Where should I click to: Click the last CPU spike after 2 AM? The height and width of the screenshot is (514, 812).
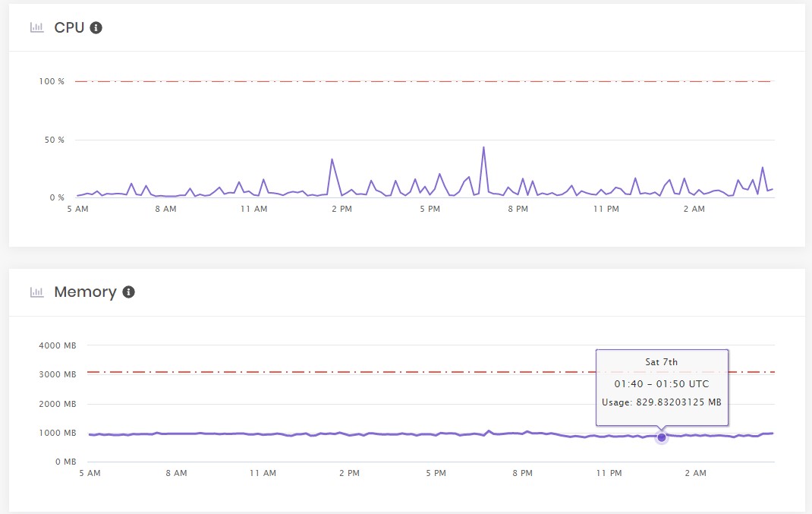(x=762, y=168)
